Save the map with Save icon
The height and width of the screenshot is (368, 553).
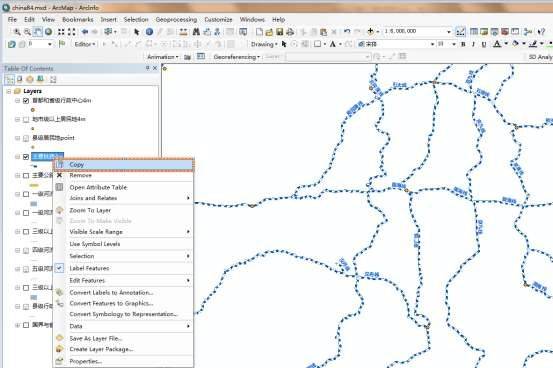[x=280, y=32]
